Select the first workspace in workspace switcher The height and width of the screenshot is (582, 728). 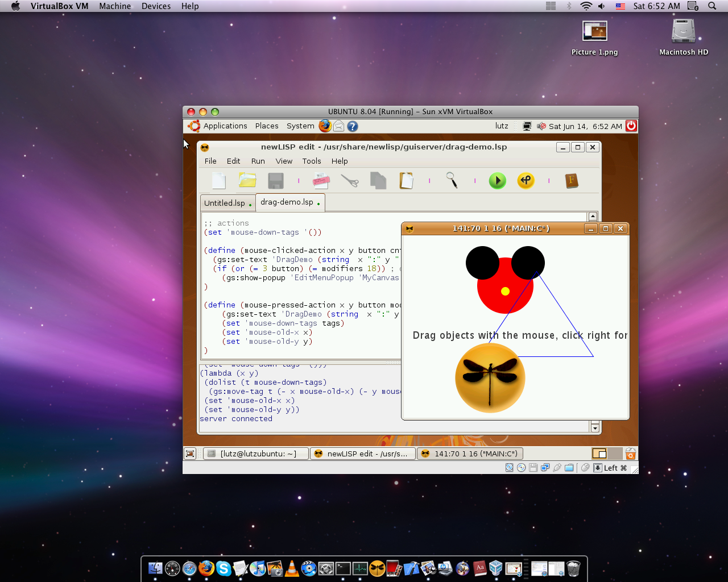599,454
